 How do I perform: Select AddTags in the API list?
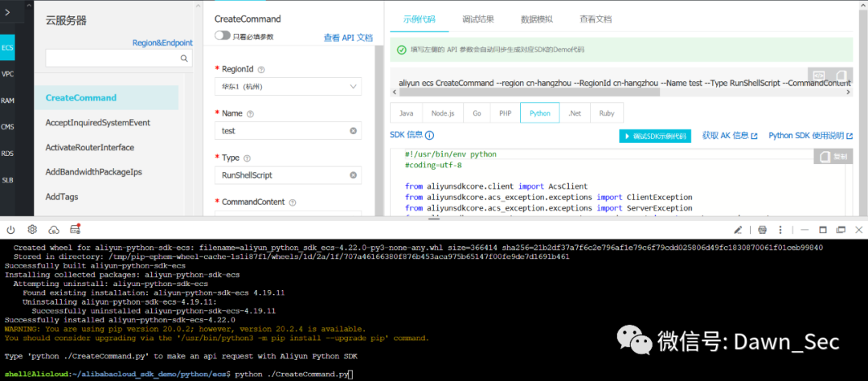point(61,197)
